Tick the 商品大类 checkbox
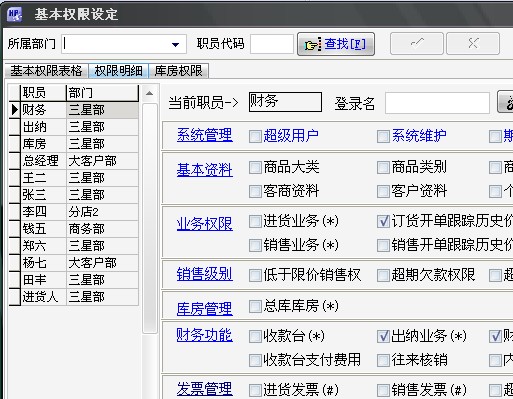The image size is (513, 399). click(255, 167)
